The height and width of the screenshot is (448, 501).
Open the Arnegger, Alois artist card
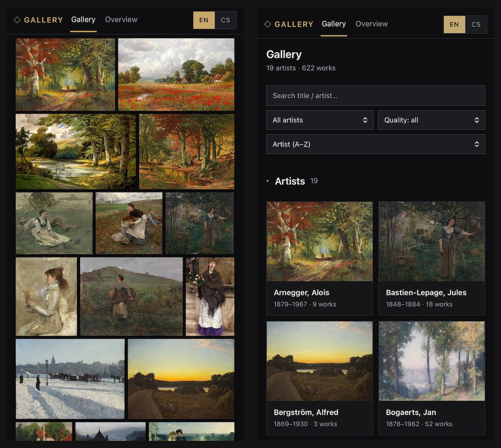pyautogui.click(x=320, y=258)
